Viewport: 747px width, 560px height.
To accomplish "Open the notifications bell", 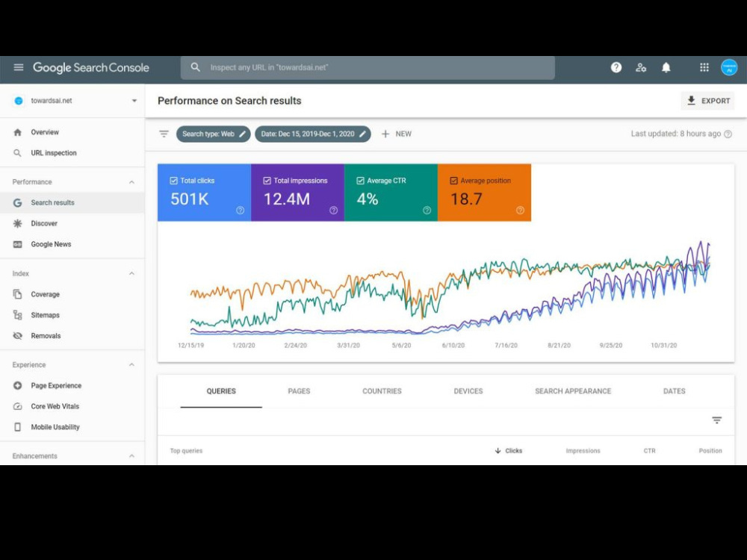I will pyautogui.click(x=666, y=68).
